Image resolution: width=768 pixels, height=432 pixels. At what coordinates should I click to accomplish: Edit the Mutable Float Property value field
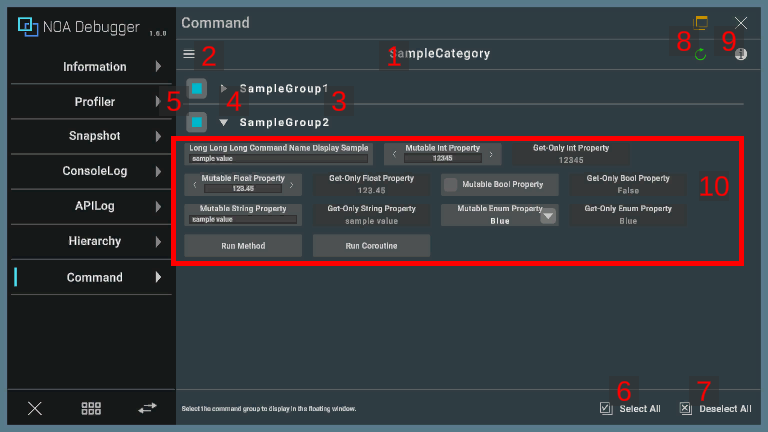243,189
